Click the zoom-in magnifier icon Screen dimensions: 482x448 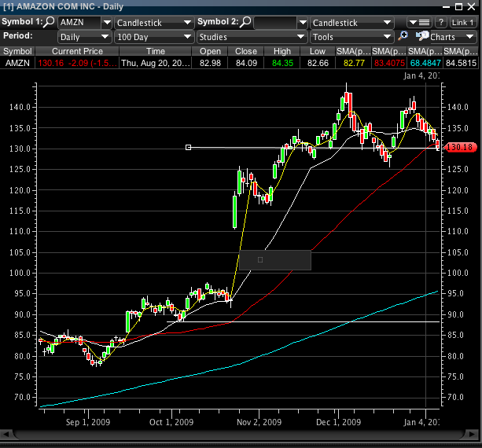pyautogui.click(x=403, y=37)
